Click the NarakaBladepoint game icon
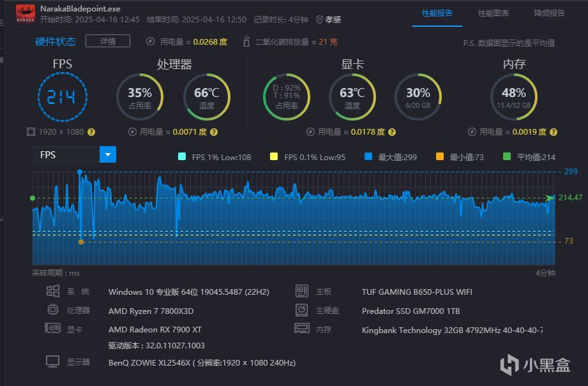This screenshot has width=588, height=386. (x=26, y=13)
